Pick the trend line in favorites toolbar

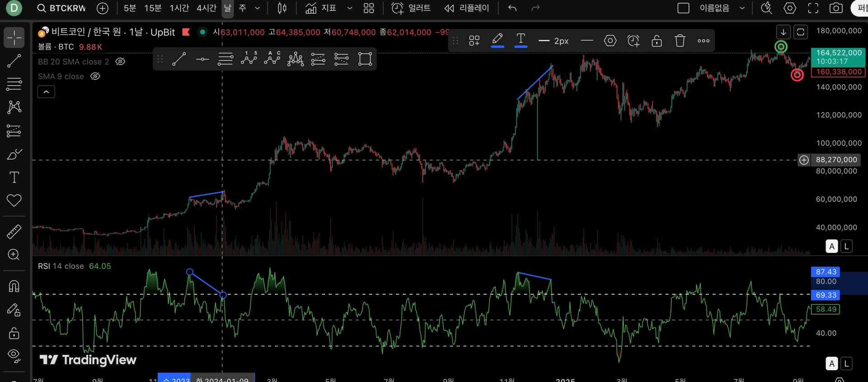tap(179, 59)
